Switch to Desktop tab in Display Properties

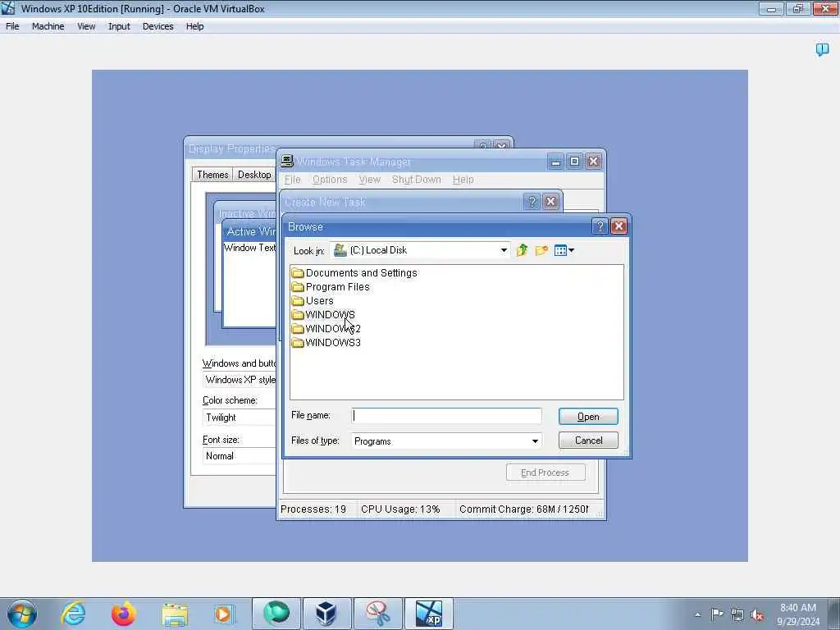(x=254, y=175)
